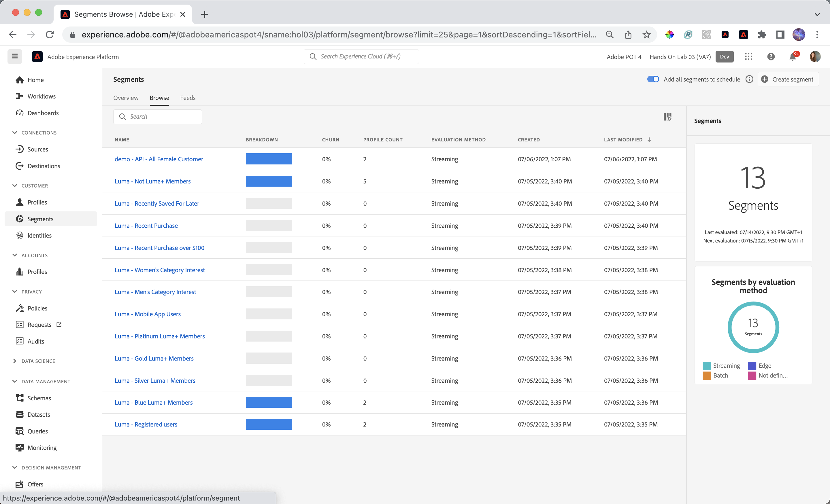Toggle the hamburger navigation menu
This screenshot has width=830, height=504.
15,56
